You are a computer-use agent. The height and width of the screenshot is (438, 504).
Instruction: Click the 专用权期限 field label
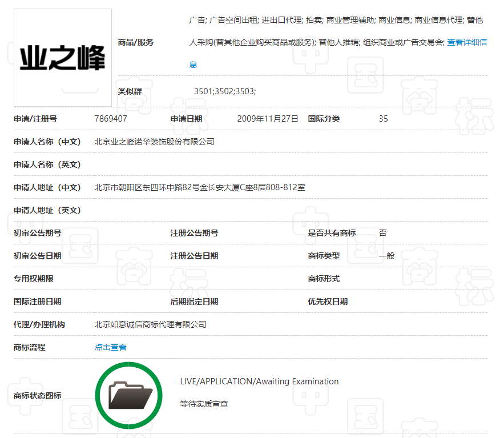(33, 279)
